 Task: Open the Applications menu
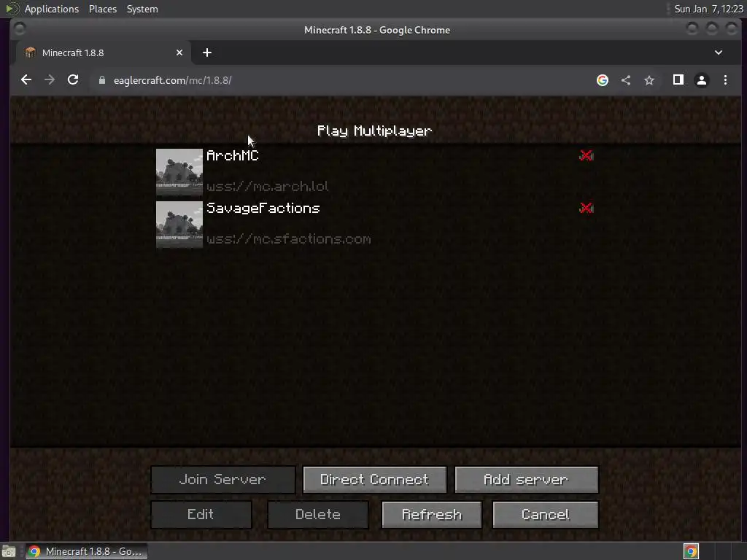pyautogui.click(x=52, y=9)
